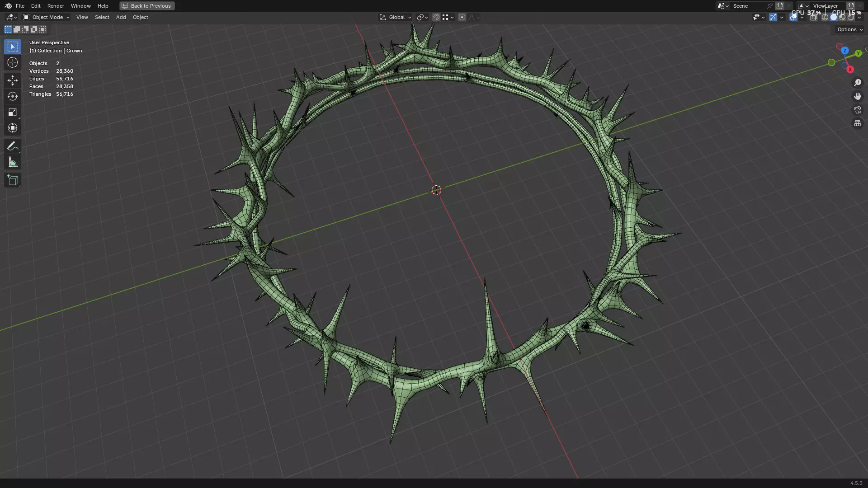Open the viewport Object menu

[140, 17]
